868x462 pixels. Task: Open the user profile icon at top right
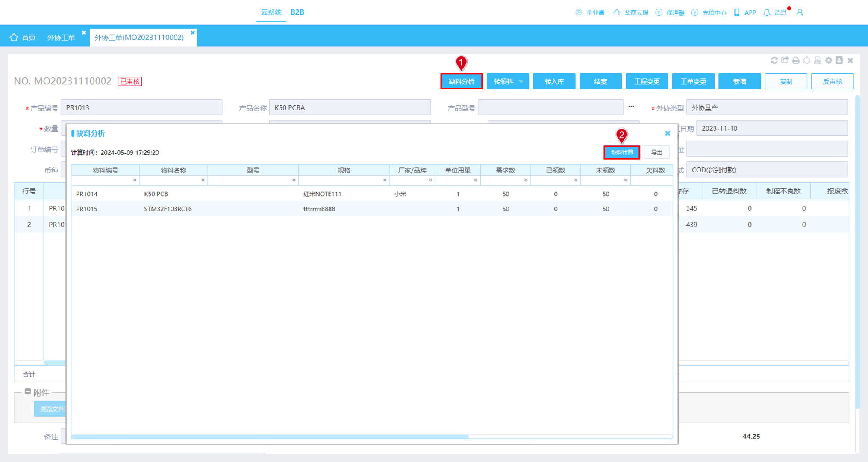[800, 12]
